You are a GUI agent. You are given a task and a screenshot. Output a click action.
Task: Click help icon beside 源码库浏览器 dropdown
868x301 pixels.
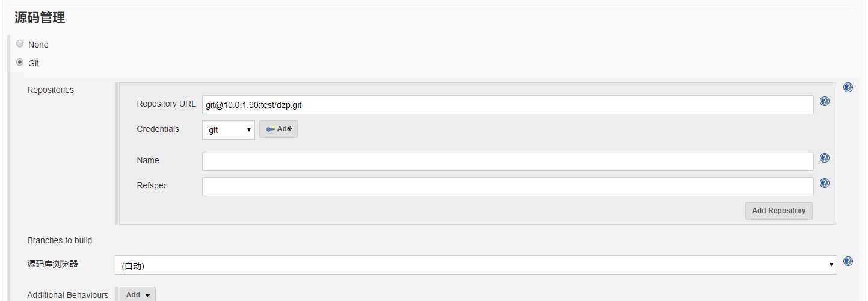click(848, 261)
